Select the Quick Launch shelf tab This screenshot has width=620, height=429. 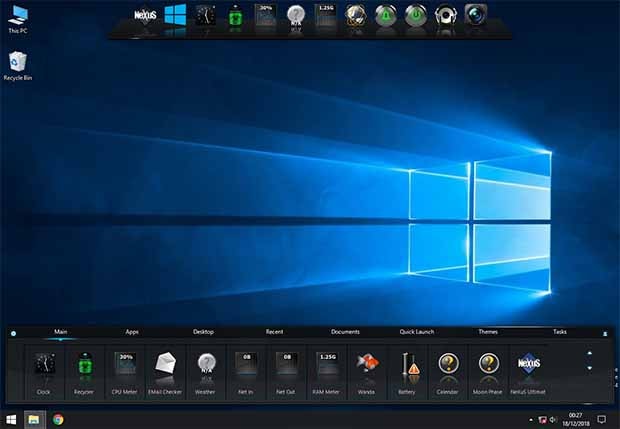[x=417, y=332]
